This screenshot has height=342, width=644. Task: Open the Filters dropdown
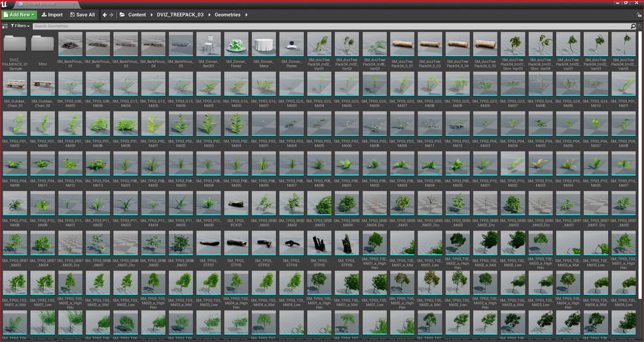(20, 26)
